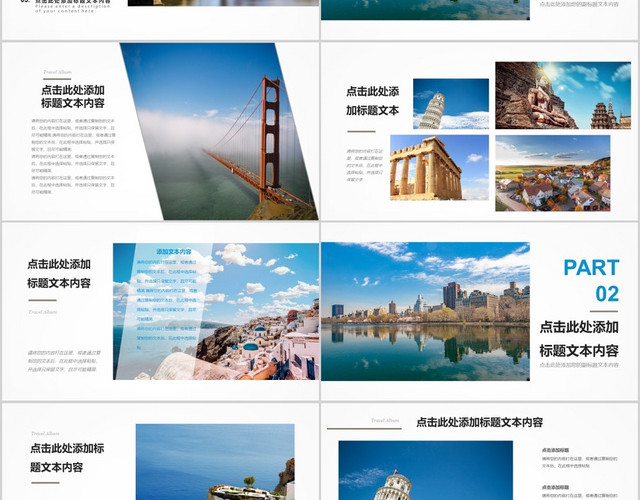This screenshot has width=640, height=500.
Task: Select the aerial village photo
Action: [x=553, y=173]
